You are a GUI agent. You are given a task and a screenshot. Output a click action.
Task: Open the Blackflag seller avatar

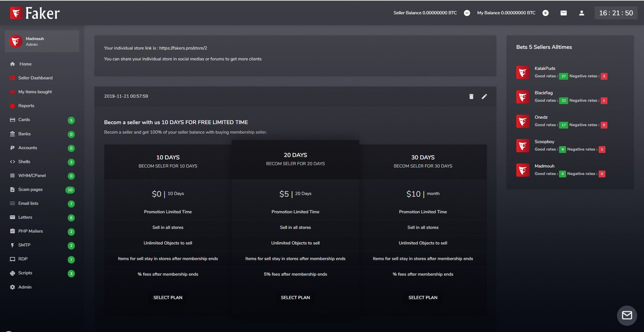coord(523,97)
